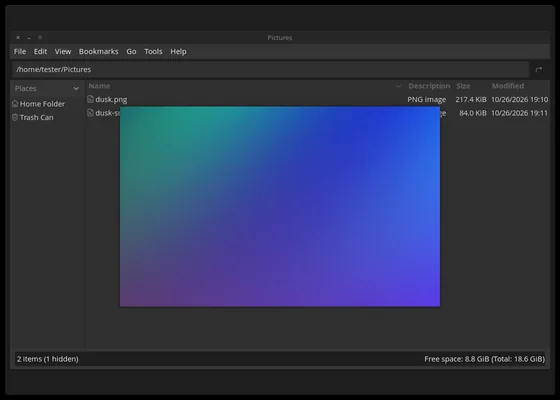Viewport: 560px width, 400px height.
Task: Open the Edit menu
Action: [40, 51]
